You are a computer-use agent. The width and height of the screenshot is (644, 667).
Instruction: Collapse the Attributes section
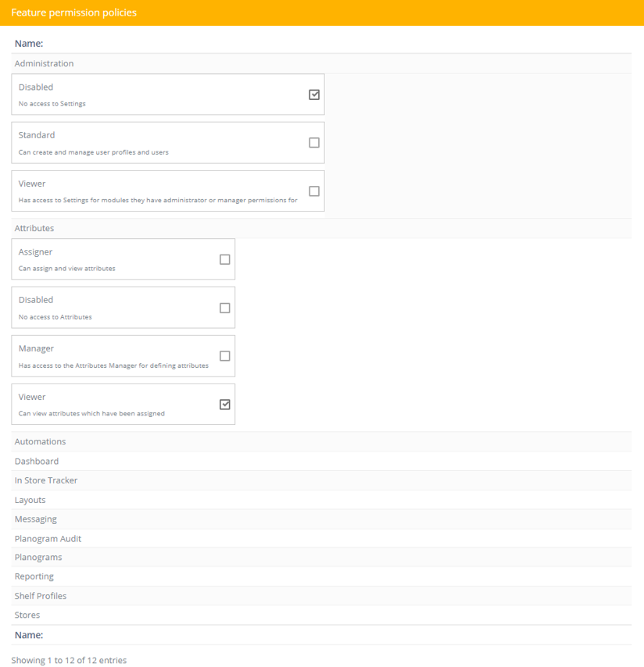click(x=321, y=228)
